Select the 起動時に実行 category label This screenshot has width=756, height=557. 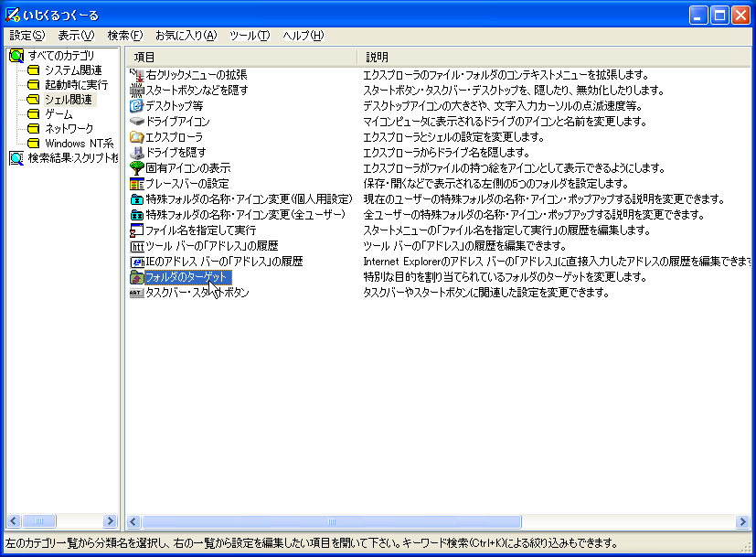[x=76, y=85]
